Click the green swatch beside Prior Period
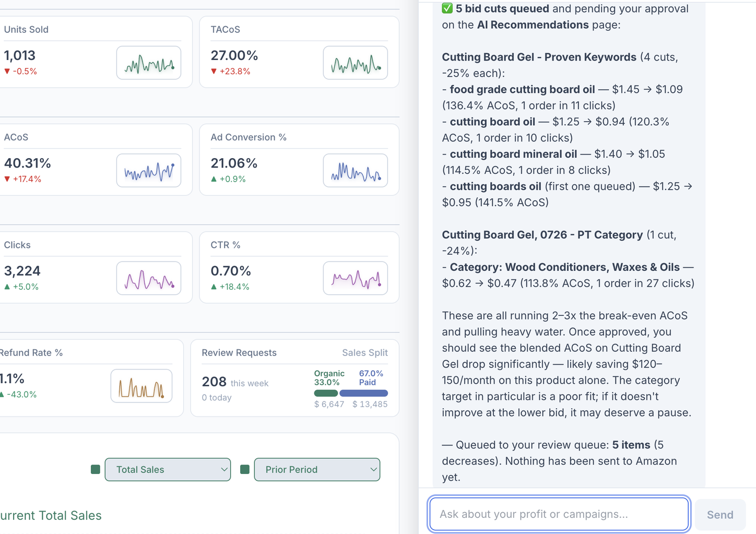 (x=245, y=469)
